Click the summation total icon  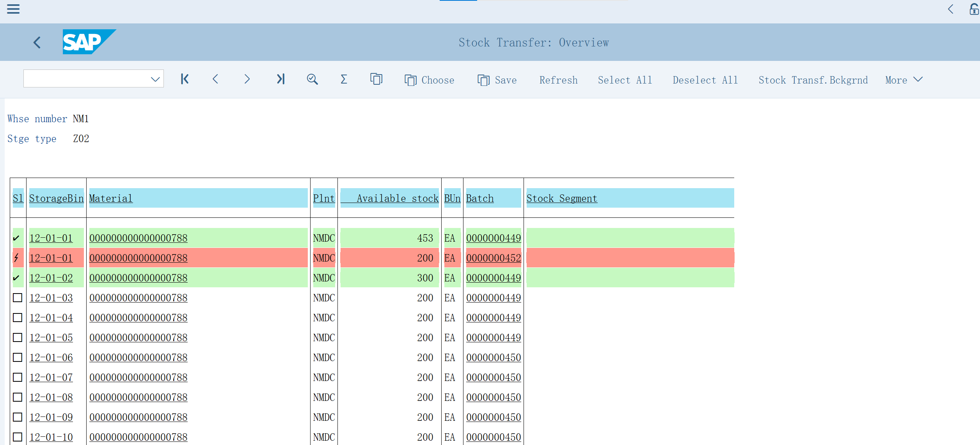[x=344, y=79]
